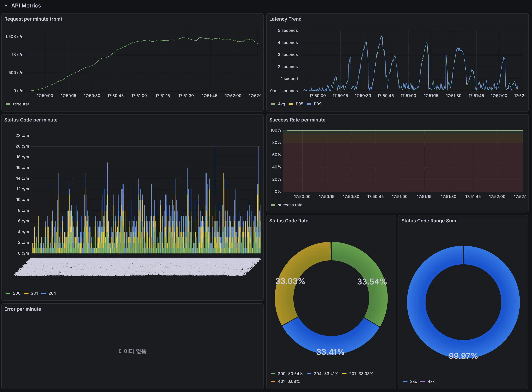Click the API Metrics row title
The height and width of the screenshot is (392, 532).
pyautogui.click(x=26, y=6)
